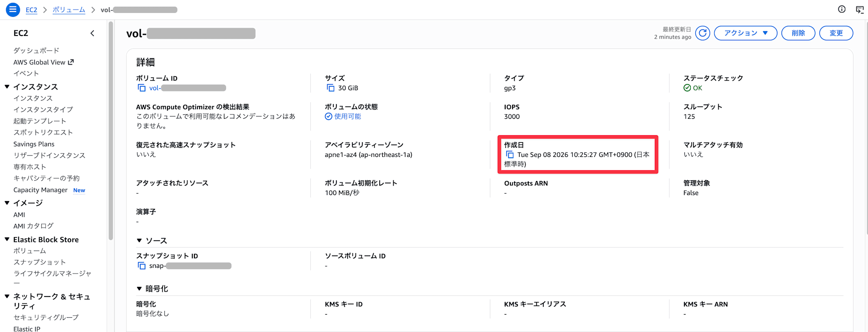Open セキュリティグループ in the sidebar
This screenshot has height=332, width=868.
click(46, 317)
